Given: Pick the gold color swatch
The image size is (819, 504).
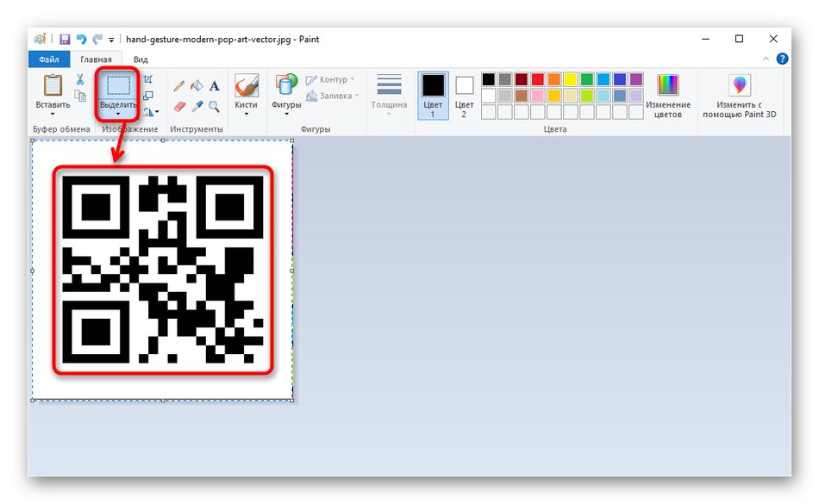Looking at the screenshot, I should tap(554, 96).
